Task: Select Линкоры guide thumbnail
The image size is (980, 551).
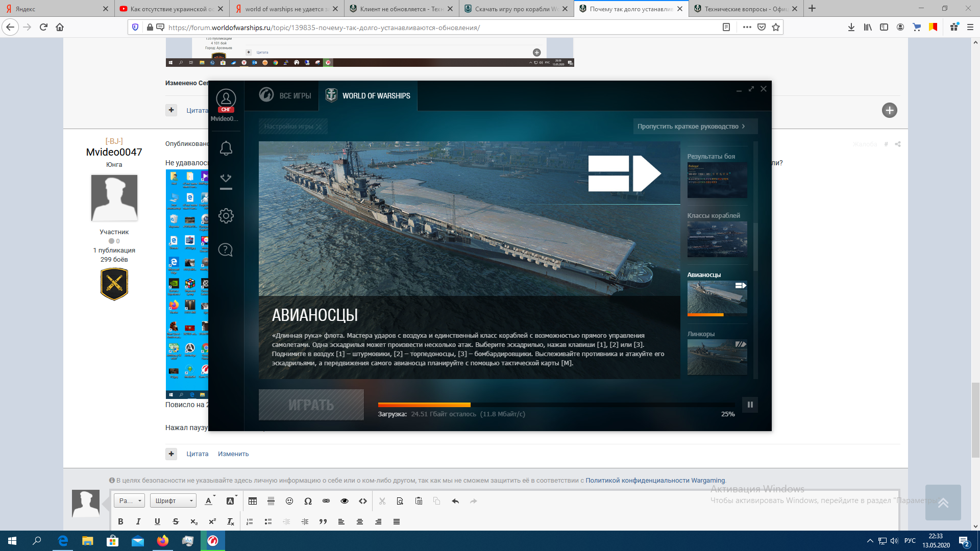Action: pos(717,357)
